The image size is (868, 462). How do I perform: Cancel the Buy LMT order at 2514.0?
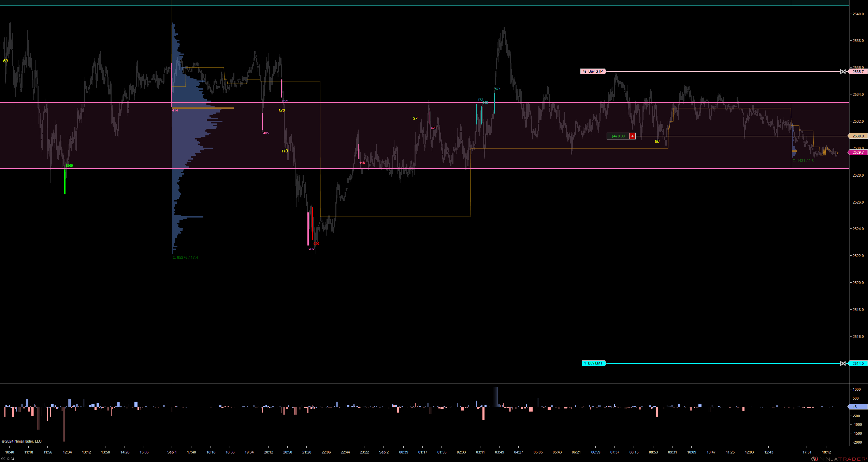(x=843, y=363)
